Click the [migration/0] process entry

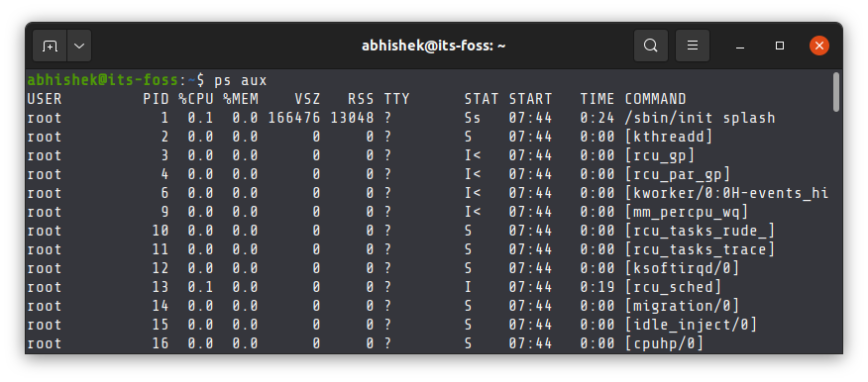[x=682, y=306]
